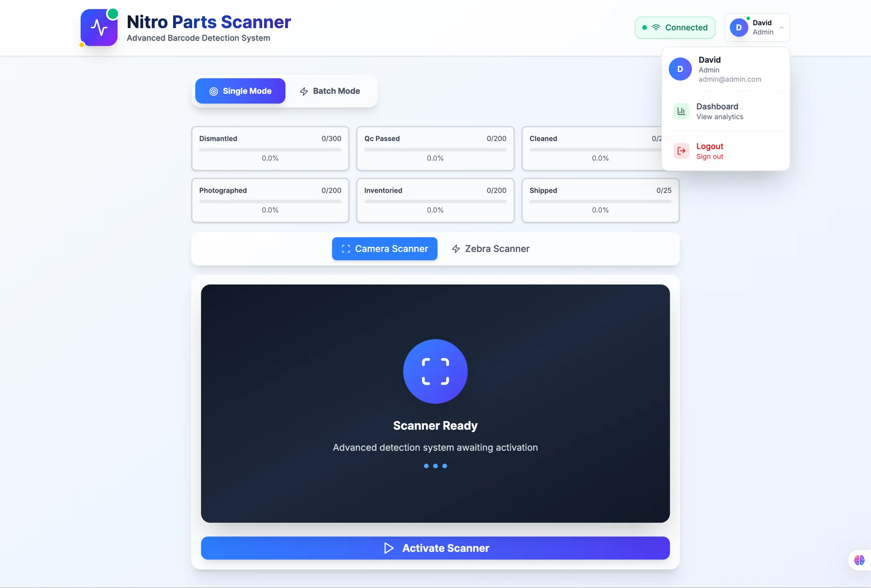Select Logout Sign out entry
871x588 pixels.
[x=726, y=151]
